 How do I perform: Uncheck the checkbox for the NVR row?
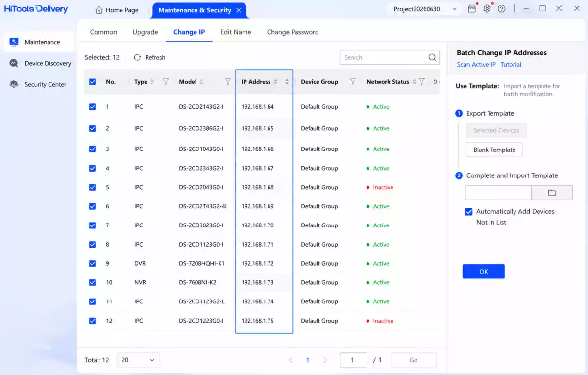93,282
